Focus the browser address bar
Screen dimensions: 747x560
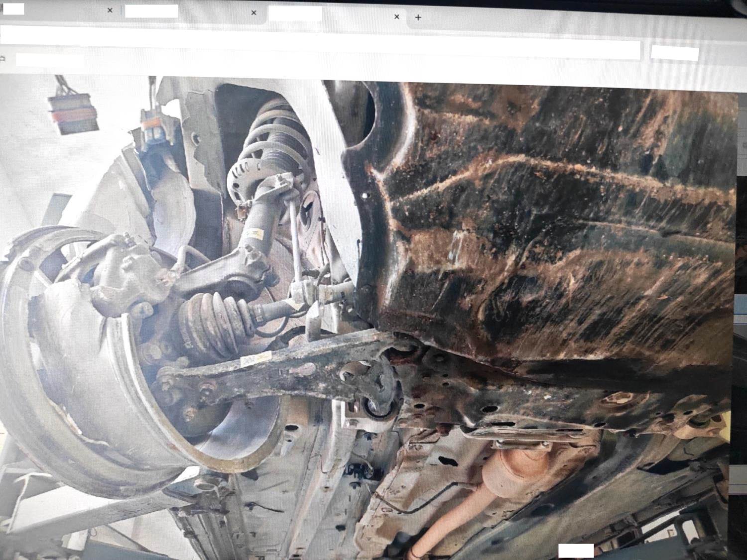point(319,49)
